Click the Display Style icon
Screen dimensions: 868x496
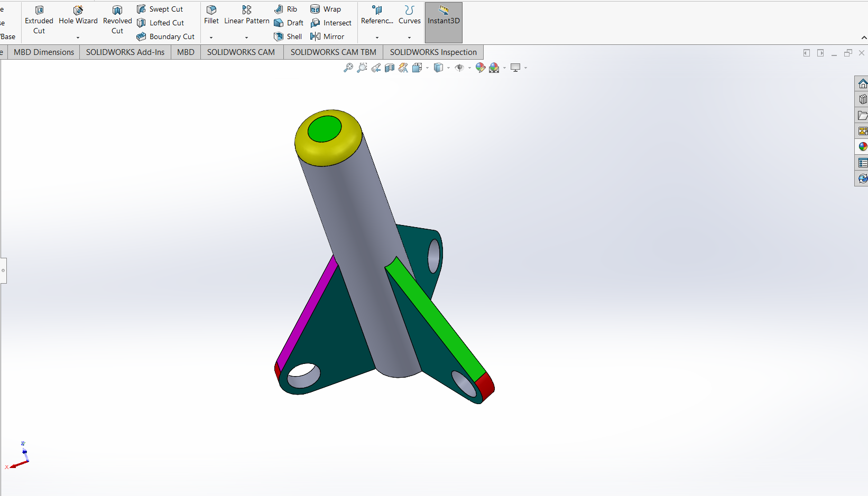point(438,68)
